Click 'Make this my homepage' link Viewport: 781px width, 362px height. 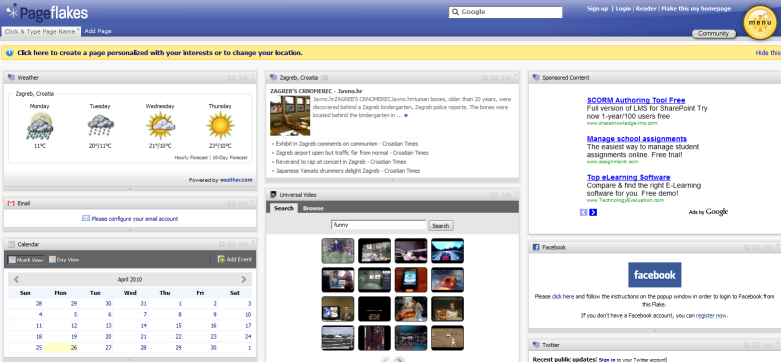696,8
